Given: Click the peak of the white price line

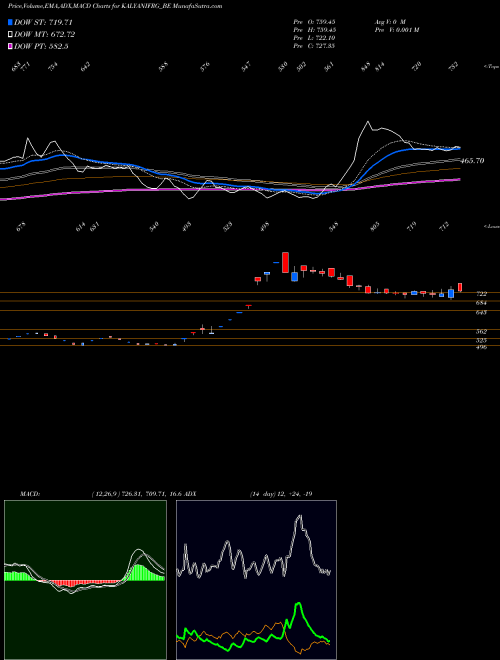Looking at the screenshot, I should coord(368,122).
